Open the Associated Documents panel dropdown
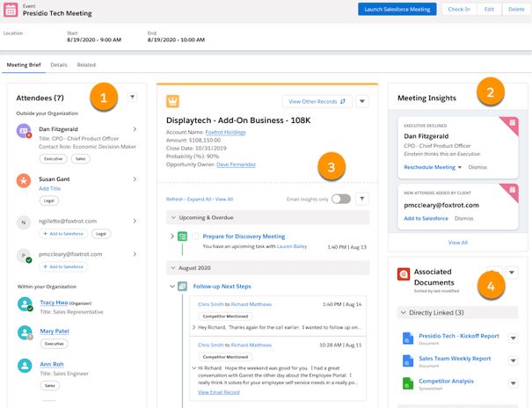The image size is (532, 408). tap(512, 273)
